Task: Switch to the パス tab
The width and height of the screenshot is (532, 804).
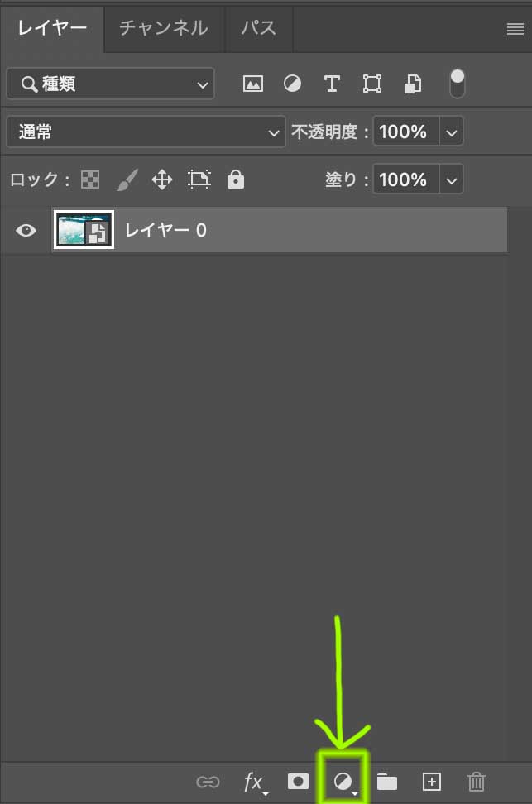Action: pos(259,28)
